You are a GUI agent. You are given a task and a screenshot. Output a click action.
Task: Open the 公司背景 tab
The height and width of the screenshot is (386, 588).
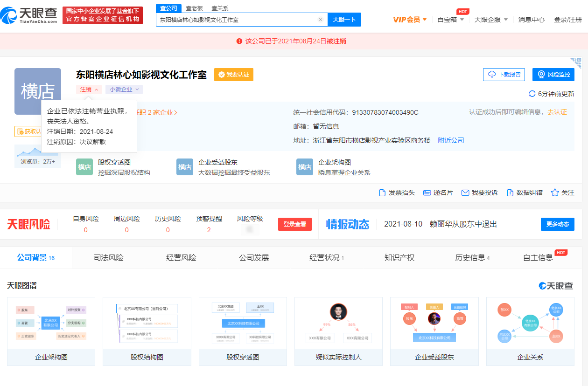(36, 257)
